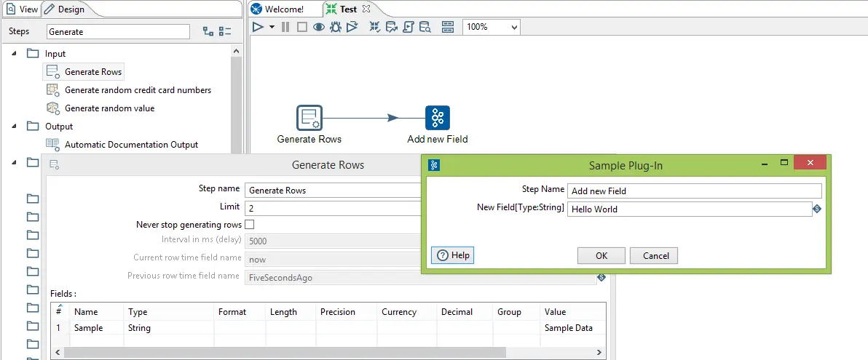The height and width of the screenshot is (360, 868).
Task: Click the Debug transformation bug icon
Action: tap(336, 27)
